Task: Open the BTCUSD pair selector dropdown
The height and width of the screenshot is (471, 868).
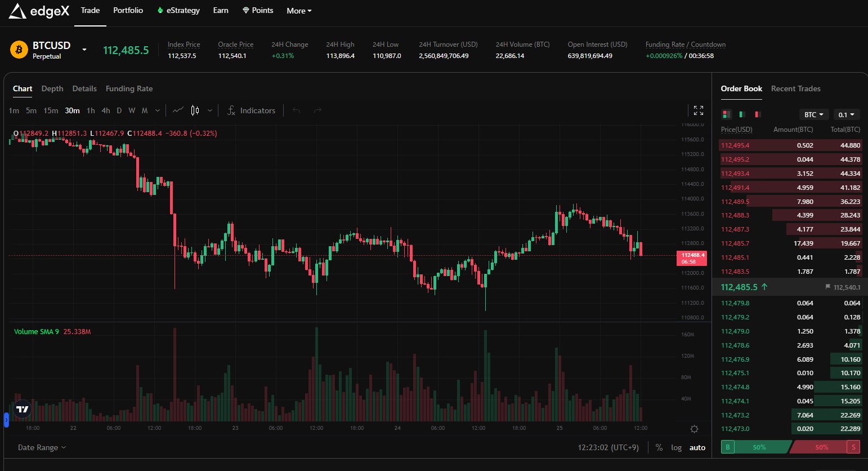Action: click(84, 50)
